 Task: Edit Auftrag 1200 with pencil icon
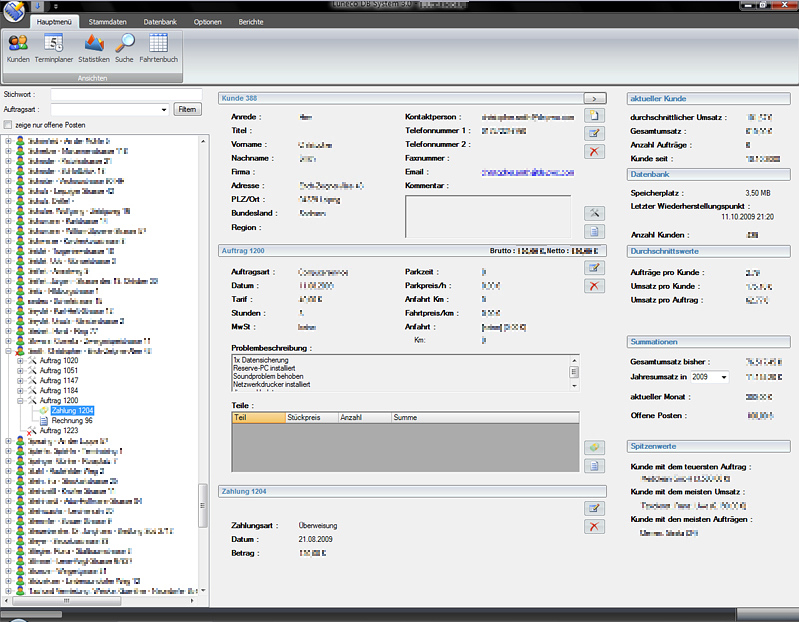[x=594, y=267]
